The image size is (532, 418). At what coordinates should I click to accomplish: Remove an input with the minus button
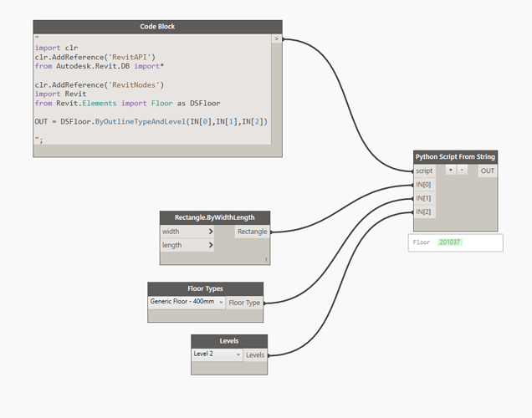[462, 170]
